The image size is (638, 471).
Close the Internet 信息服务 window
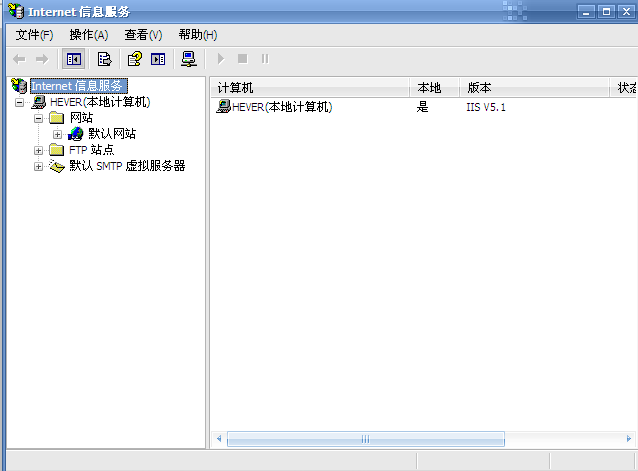pos(627,12)
